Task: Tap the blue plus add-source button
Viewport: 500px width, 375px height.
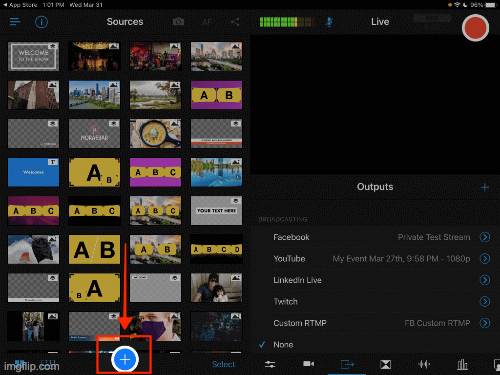Action: (125, 359)
